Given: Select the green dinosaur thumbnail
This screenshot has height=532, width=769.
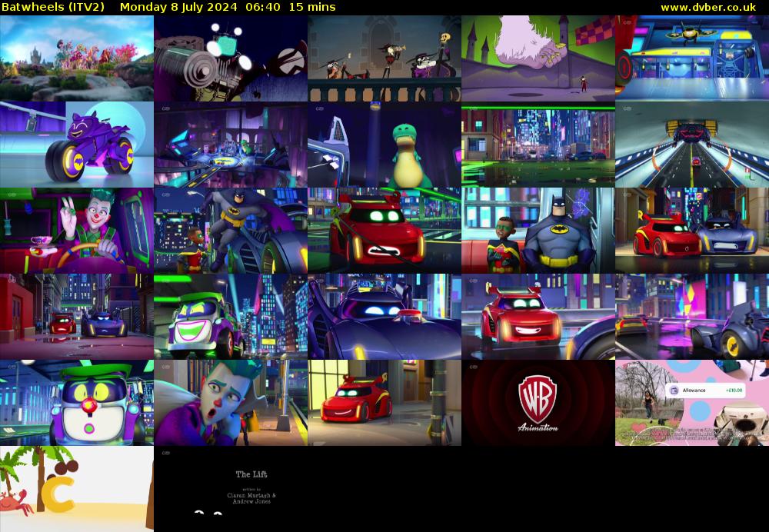Looking at the screenshot, I should pyautogui.click(x=384, y=145).
